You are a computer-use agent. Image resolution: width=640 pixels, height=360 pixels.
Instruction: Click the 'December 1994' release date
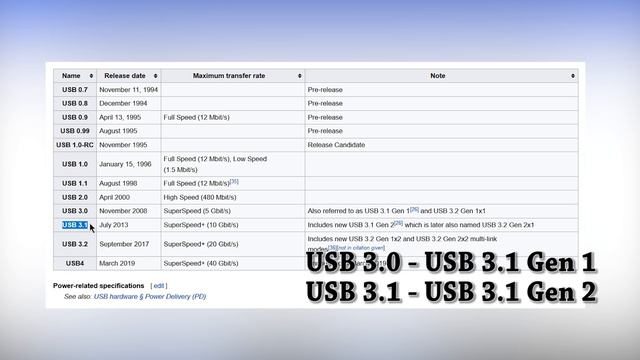tap(123, 103)
